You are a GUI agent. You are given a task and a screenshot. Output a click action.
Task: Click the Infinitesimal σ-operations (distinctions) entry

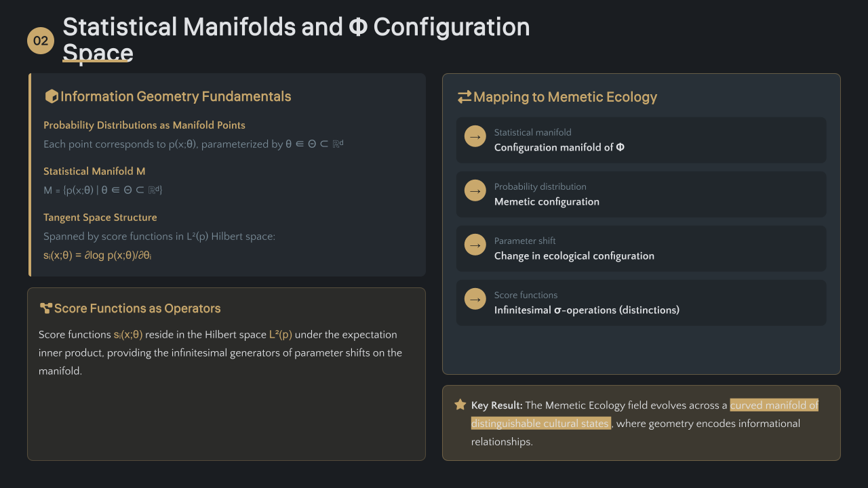[x=587, y=310]
